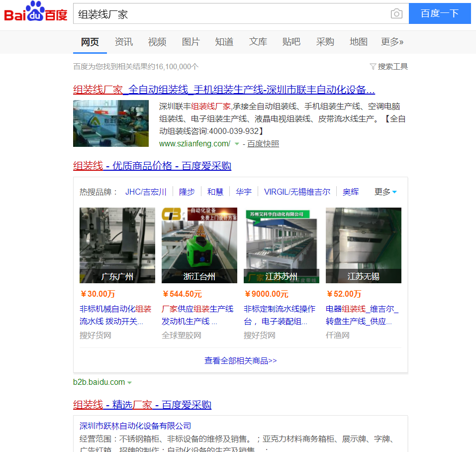
Task: Click source 全球塑胶网
Action: [x=181, y=336]
